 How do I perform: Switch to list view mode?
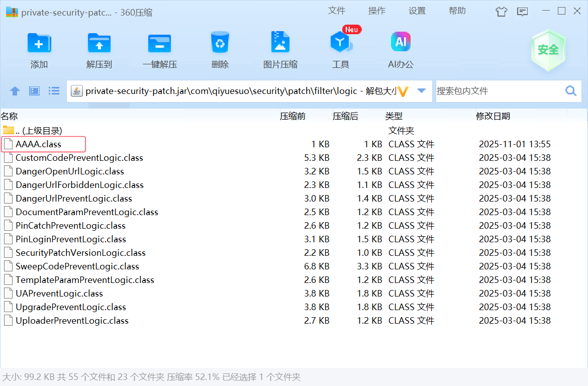pyautogui.click(x=54, y=91)
